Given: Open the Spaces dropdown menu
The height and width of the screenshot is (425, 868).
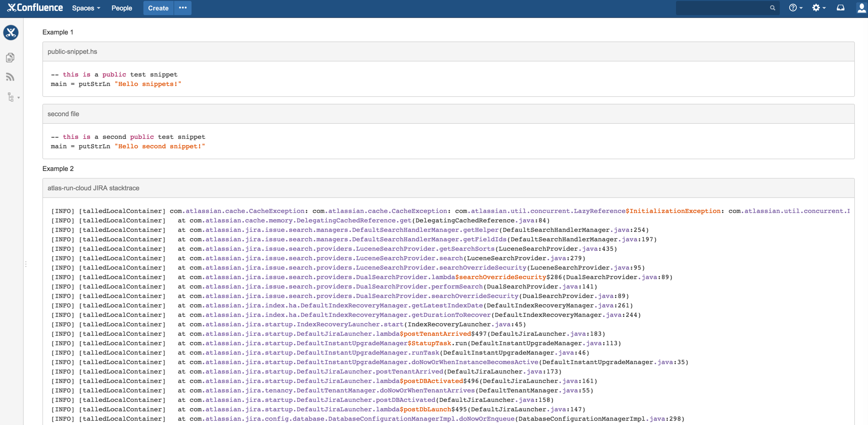Looking at the screenshot, I should pos(86,8).
